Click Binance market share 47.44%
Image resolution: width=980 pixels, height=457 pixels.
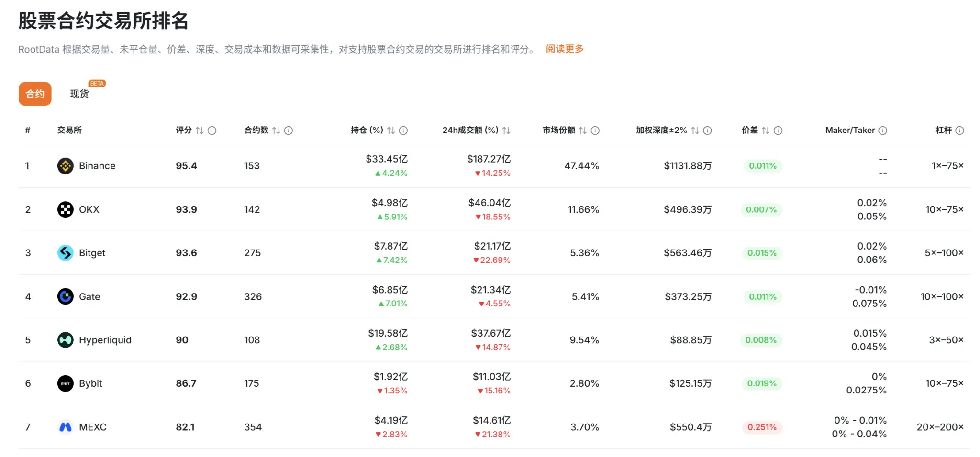[x=581, y=166]
